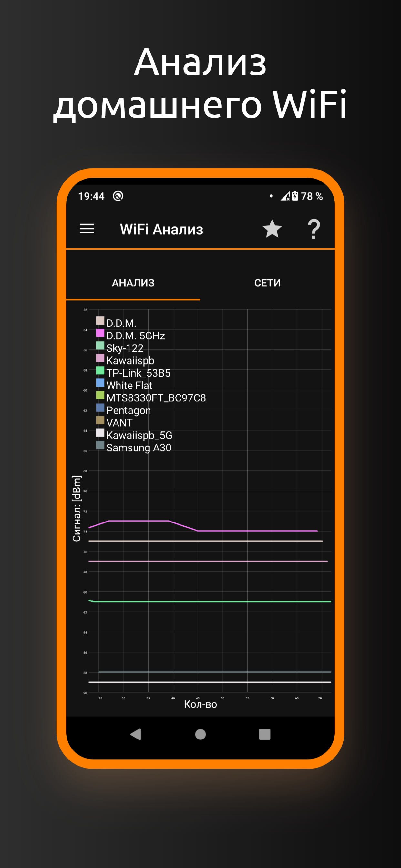Click Samsung A30 legend color swatch
This screenshot has height=868, width=401.
100,445
